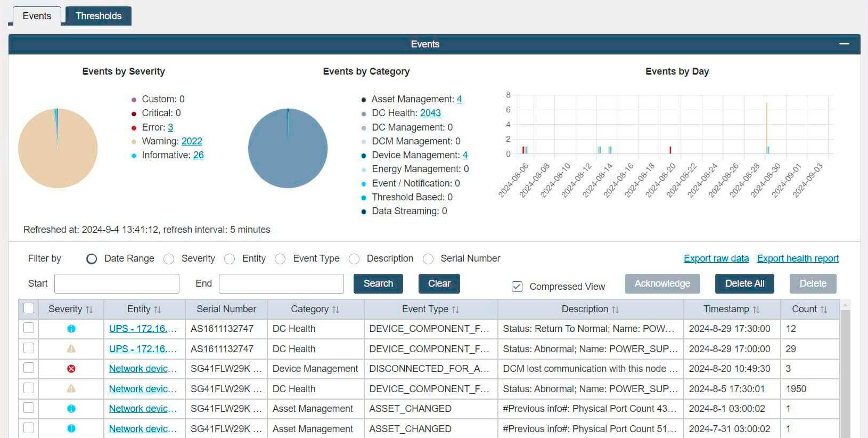Click informative icon in 2024-7-31 03:00:02 row
The image size is (868, 438).
pyautogui.click(x=71, y=428)
